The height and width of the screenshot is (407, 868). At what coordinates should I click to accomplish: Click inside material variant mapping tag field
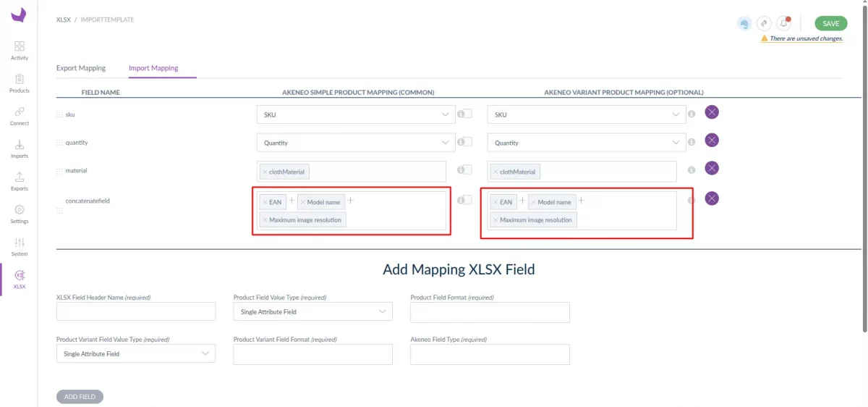[x=582, y=172]
